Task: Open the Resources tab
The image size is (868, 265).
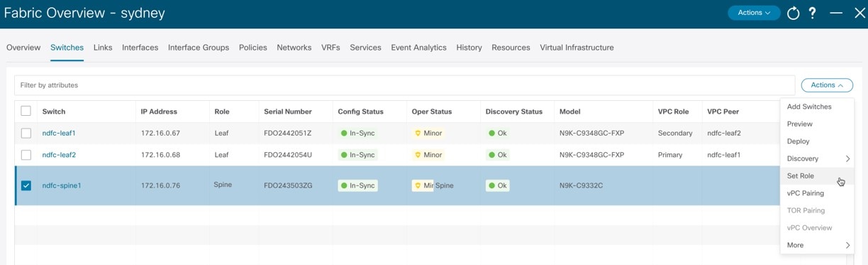Action: click(x=511, y=48)
